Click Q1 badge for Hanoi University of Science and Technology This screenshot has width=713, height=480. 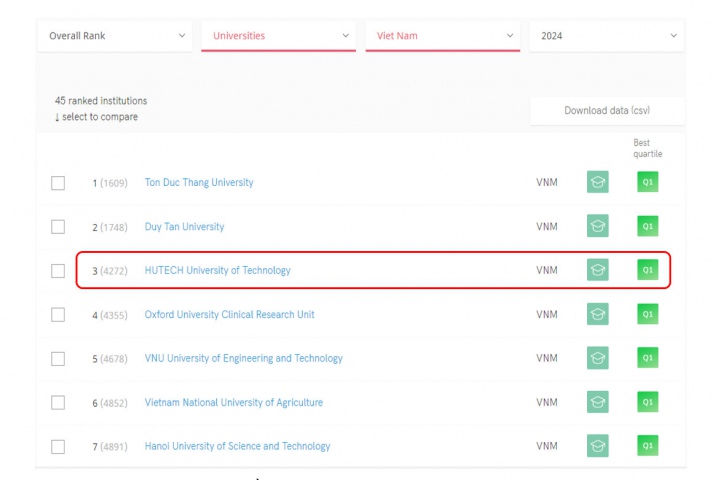(x=648, y=445)
